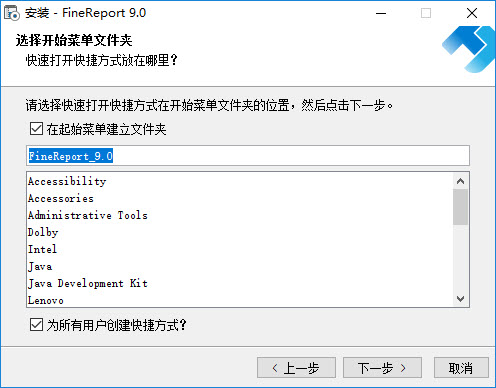Screen dimensions: 496x388
Task: Cancel installation with 取消 button
Action: click(x=461, y=368)
